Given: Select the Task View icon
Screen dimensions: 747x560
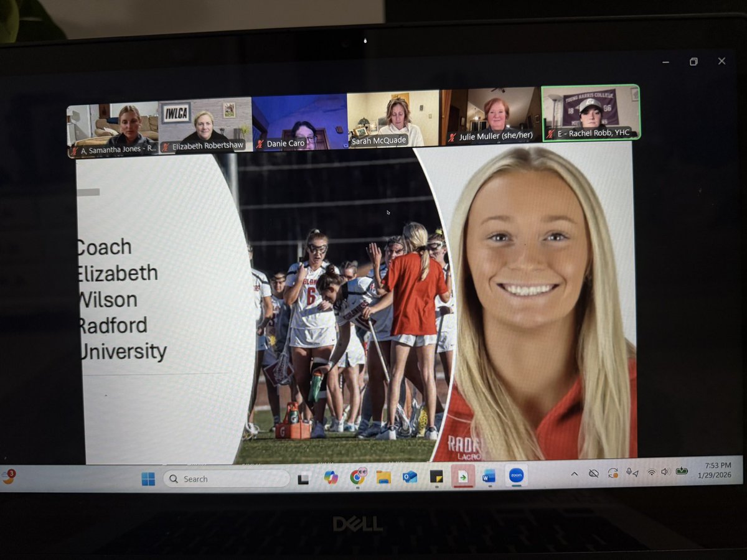Looking at the screenshot, I should pos(303,478).
